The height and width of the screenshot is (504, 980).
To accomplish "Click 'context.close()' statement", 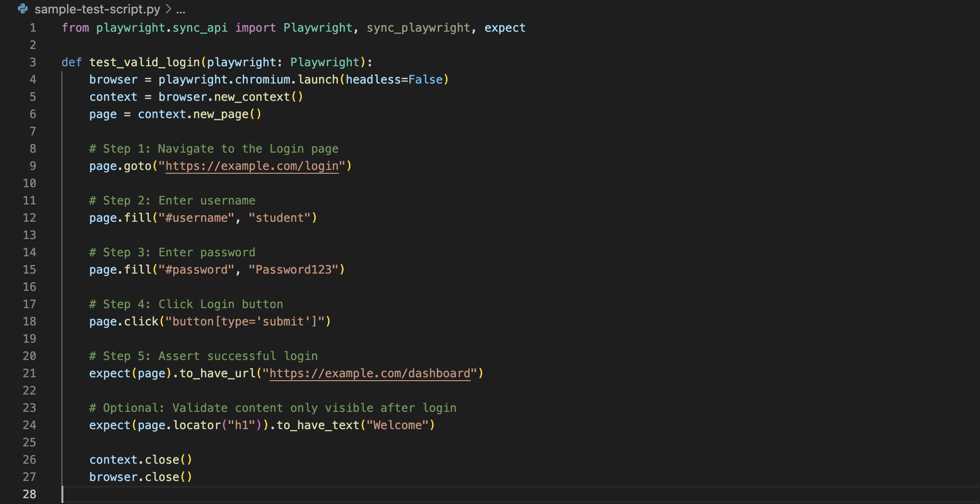I will [x=141, y=460].
